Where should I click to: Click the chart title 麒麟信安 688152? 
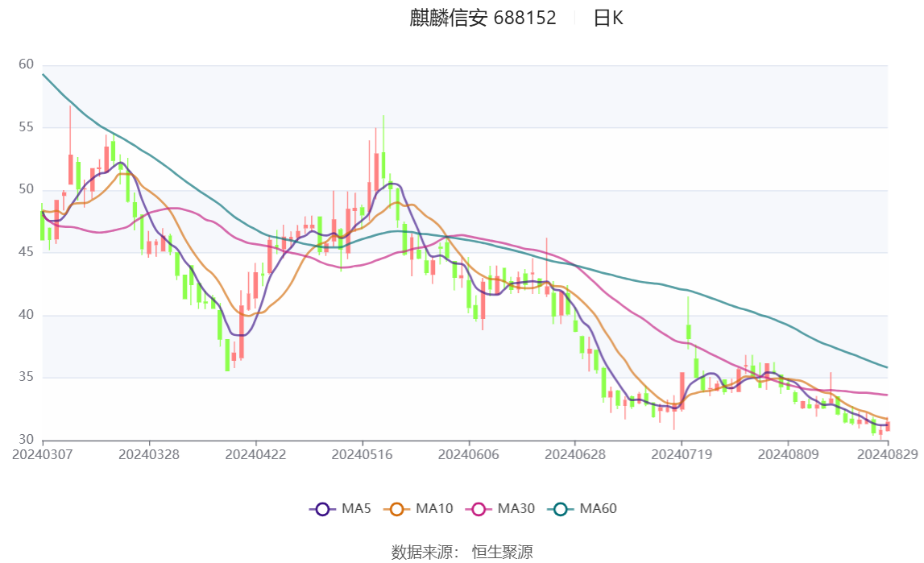483,19
